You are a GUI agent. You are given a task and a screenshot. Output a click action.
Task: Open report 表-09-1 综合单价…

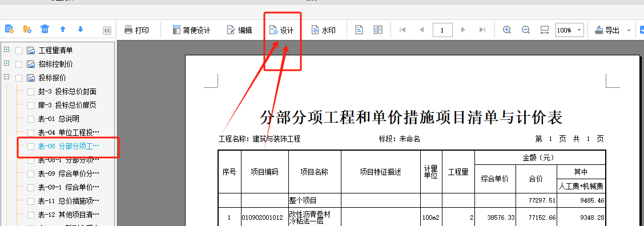click(69, 187)
